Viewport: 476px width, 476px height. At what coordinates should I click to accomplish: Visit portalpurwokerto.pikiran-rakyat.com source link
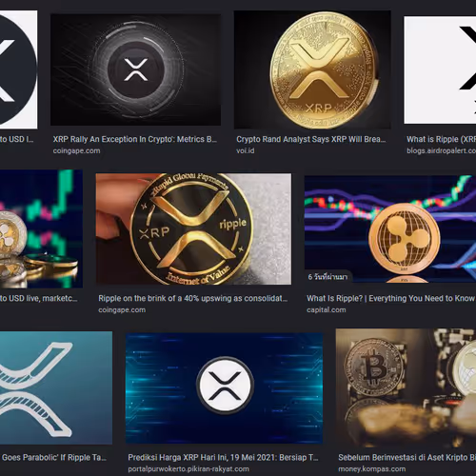(188, 469)
